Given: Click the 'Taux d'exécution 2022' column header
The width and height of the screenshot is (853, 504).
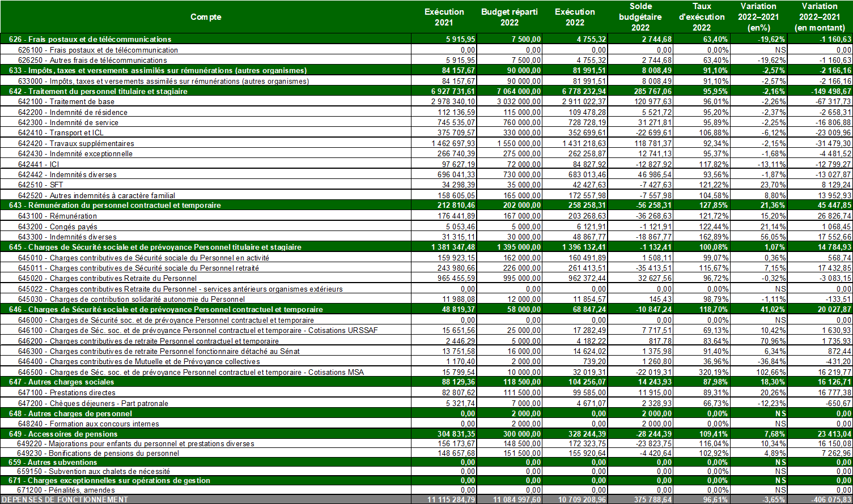Looking at the screenshot, I should coord(702,17).
